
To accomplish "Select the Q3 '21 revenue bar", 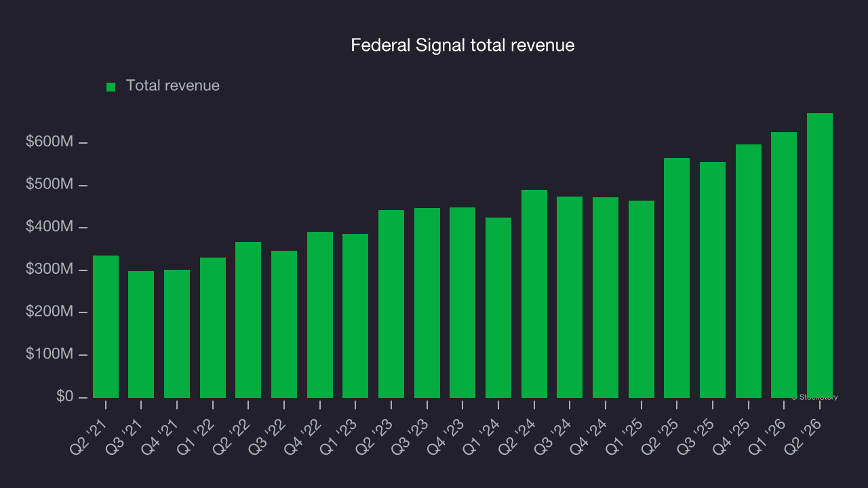I will pyautogui.click(x=141, y=335).
